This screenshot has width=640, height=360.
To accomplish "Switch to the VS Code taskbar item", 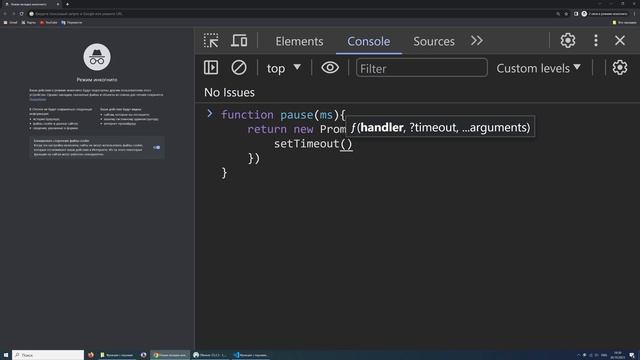I will [251, 355].
